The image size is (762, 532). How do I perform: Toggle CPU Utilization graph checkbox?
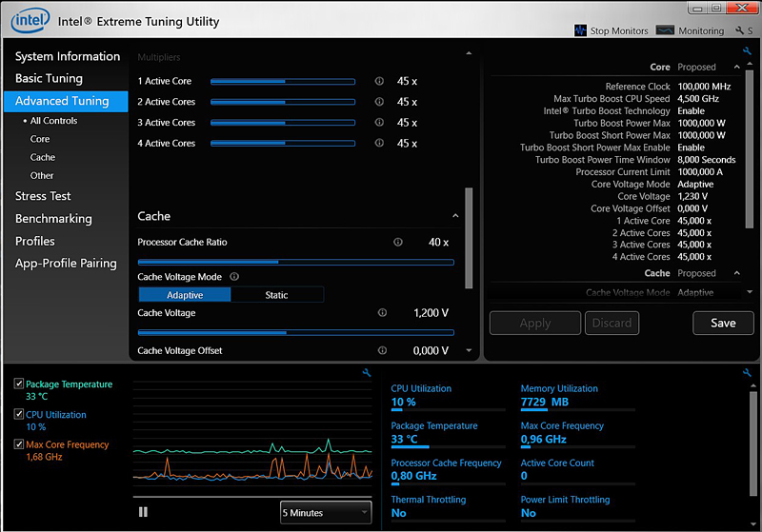(18, 414)
